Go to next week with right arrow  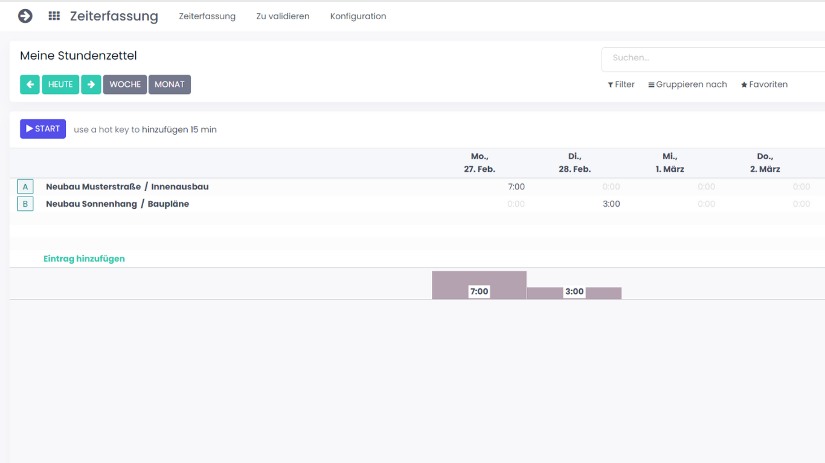click(x=91, y=85)
